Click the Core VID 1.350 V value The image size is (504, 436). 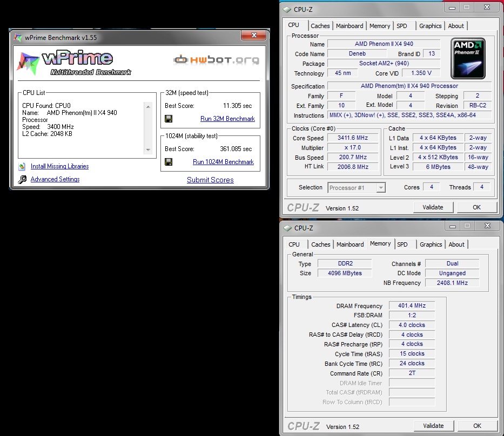click(x=421, y=73)
